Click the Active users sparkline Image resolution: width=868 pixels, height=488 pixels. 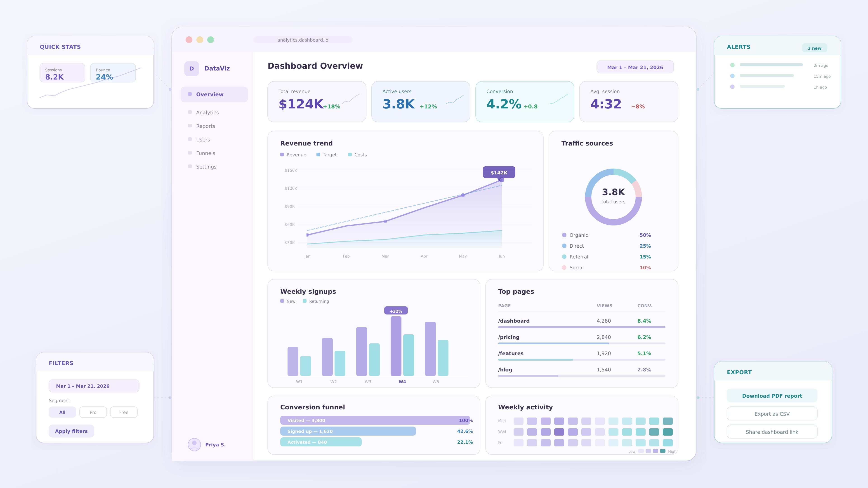(455, 99)
